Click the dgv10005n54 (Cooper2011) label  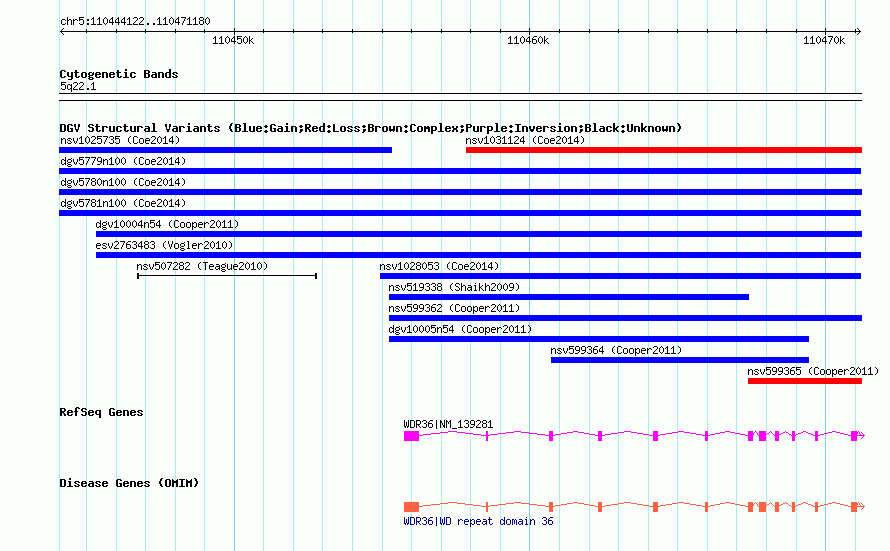(460, 329)
